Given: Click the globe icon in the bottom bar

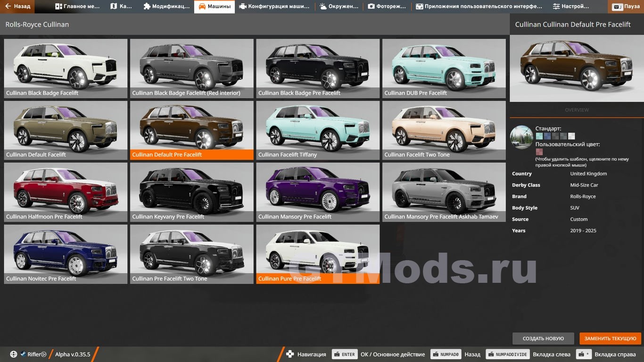Looking at the screenshot, I should [13, 354].
